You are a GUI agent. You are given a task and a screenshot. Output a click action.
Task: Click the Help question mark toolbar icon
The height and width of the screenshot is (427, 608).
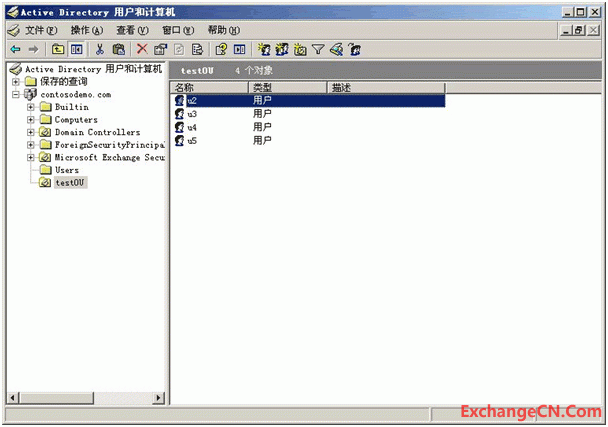tap(221, 49)
